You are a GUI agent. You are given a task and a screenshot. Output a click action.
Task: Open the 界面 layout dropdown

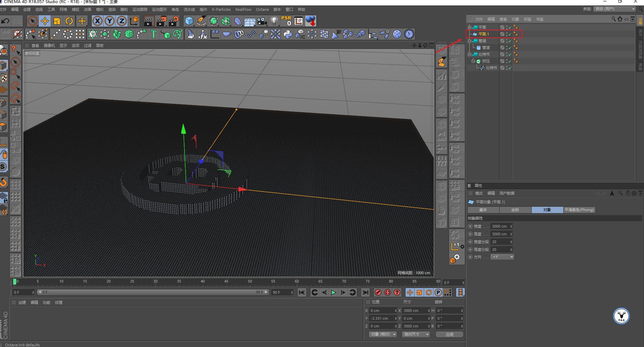[615, 9]
